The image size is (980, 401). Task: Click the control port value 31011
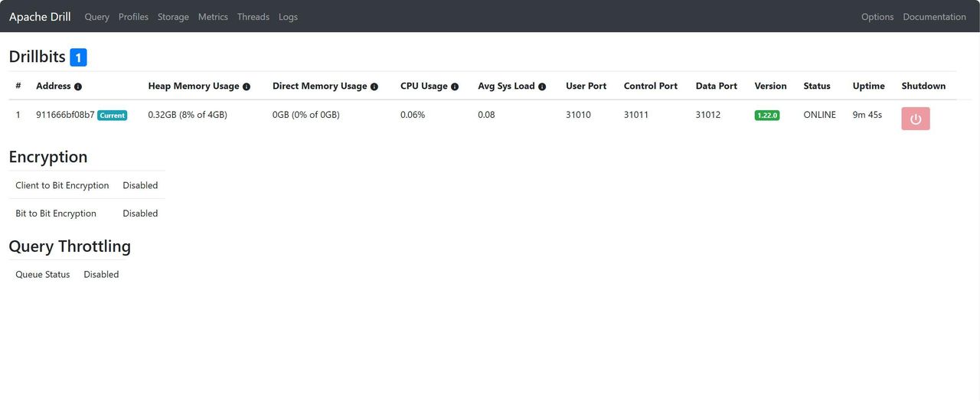[636, 115]
